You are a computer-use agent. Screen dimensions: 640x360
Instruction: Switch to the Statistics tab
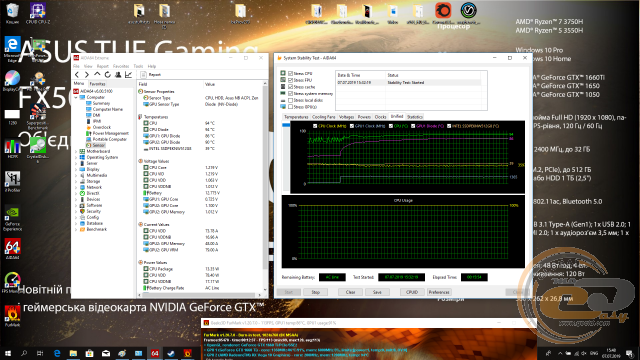tap(415, 117)
